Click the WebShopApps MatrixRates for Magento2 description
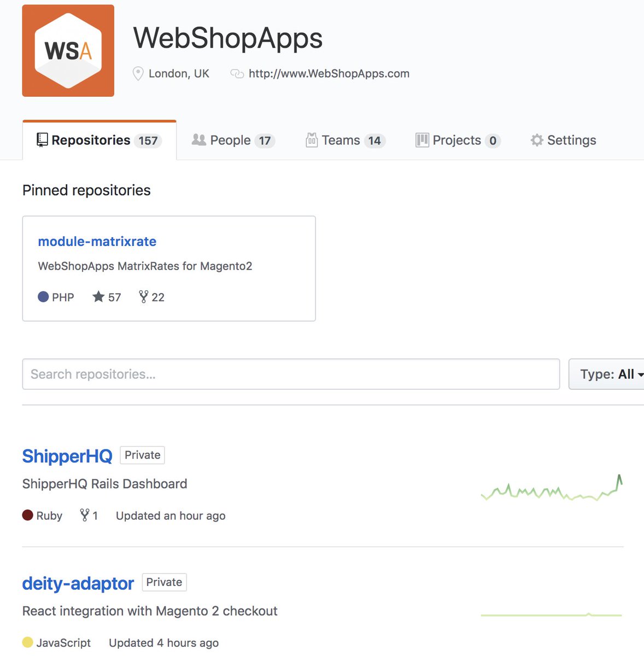The height and width of the screenshot is (656, 644). coord(145,267)
